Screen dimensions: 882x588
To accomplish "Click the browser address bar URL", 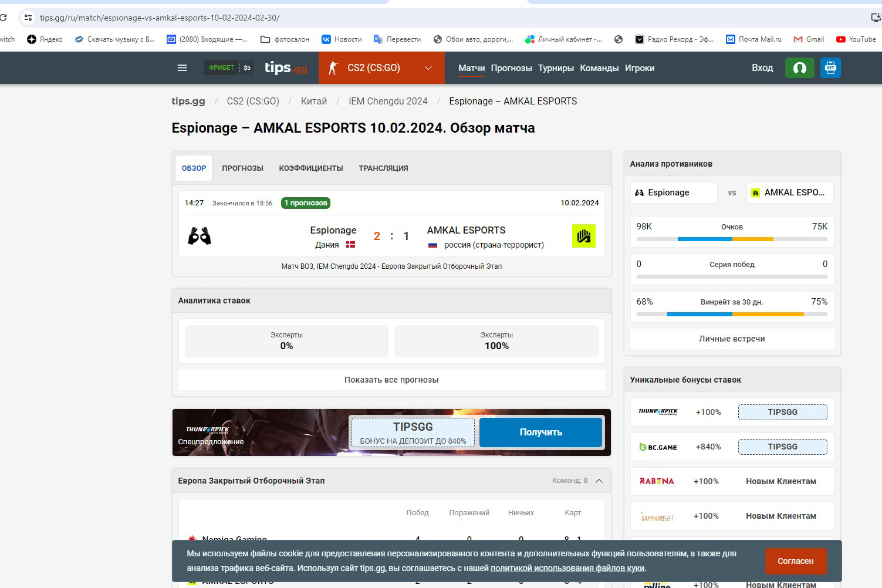I will point(160,18).
